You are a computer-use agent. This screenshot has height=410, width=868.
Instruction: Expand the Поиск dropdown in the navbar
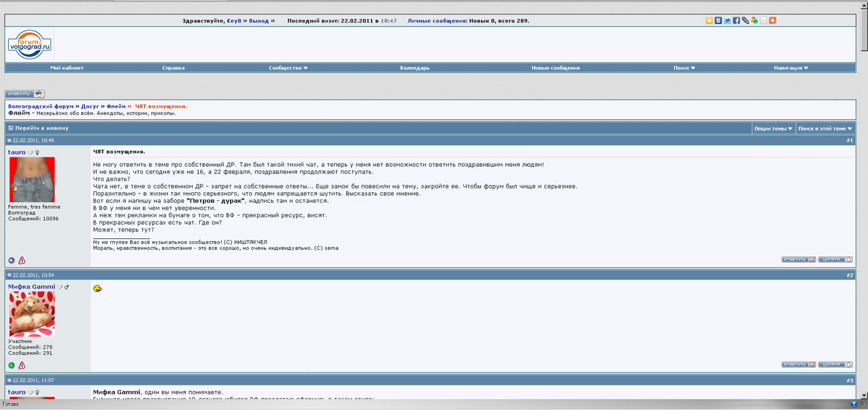684,68
